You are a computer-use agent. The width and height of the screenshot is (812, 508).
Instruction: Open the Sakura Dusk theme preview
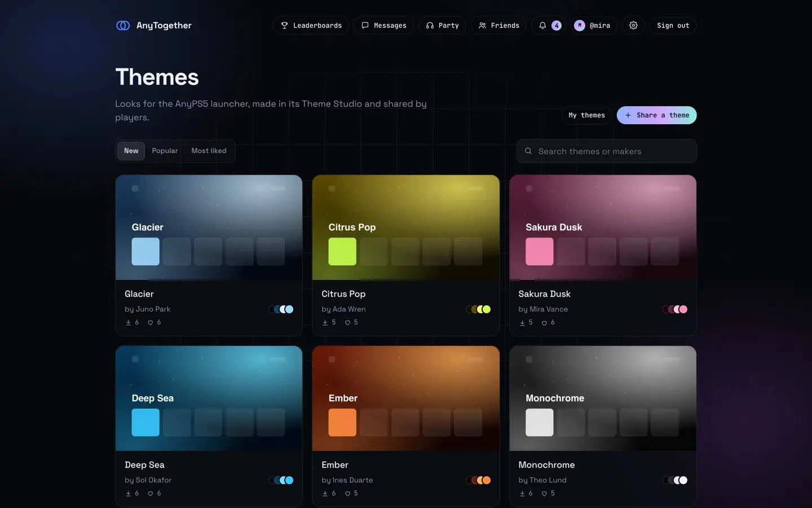click(603, 227)
